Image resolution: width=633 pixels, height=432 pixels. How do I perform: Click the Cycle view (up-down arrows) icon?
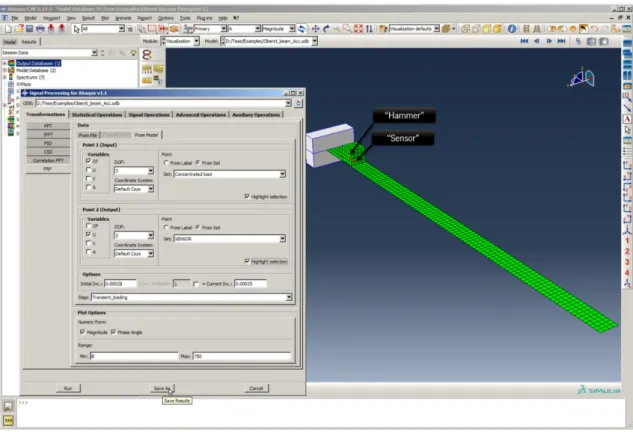coord(369,29)
